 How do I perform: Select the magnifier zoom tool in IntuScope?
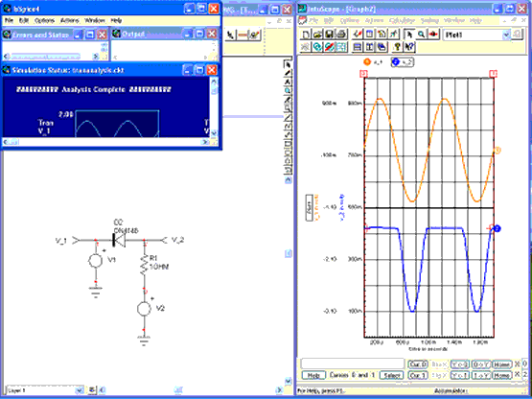[x=421, y=35]
